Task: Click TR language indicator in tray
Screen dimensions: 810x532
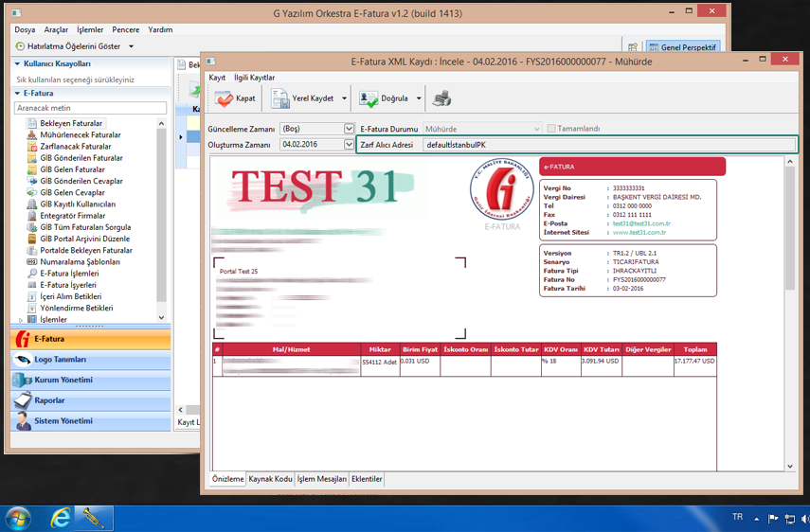Action: (737, 517)
